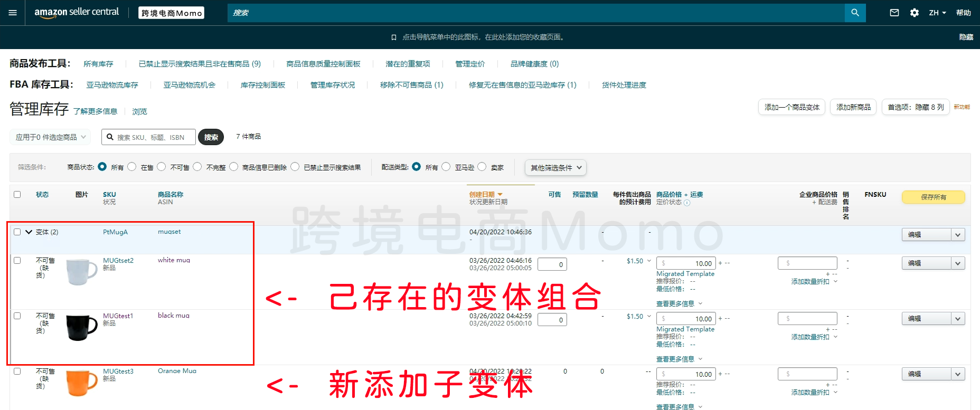Click 编辑 button for white mug row

point(927,263)
